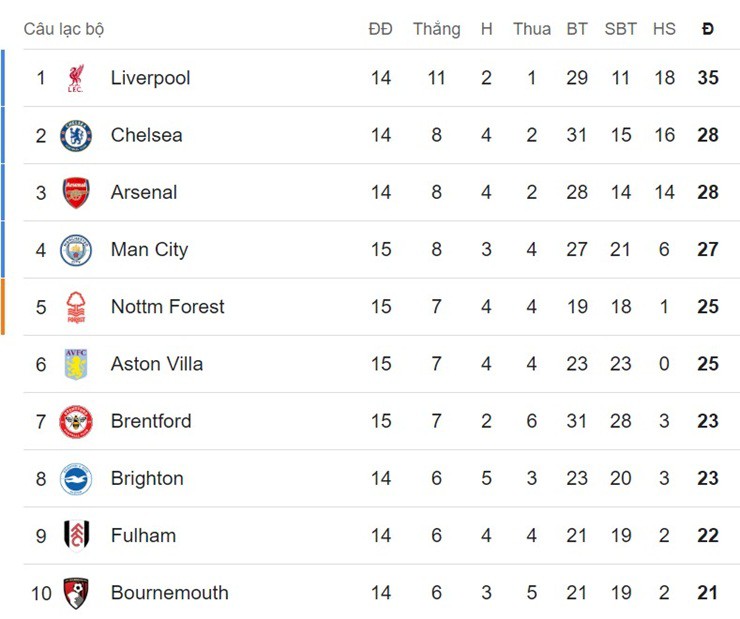
Task: Click the Chelsea club badge
Action: [x=76, y=135]
